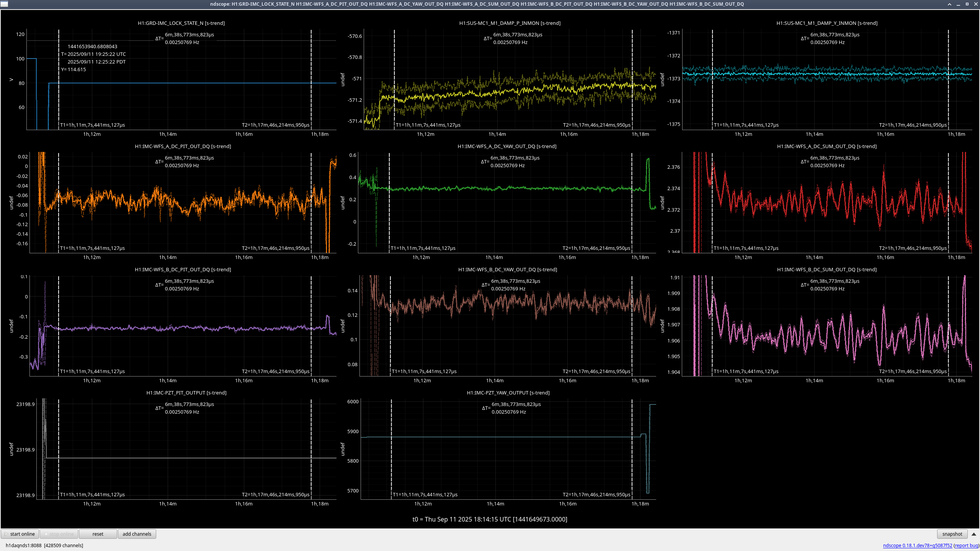Select the H1:IMC-WFS_A_DC_PIT_OUT_DQ plot title
The image size is (980, 551).
click(183, 146)
